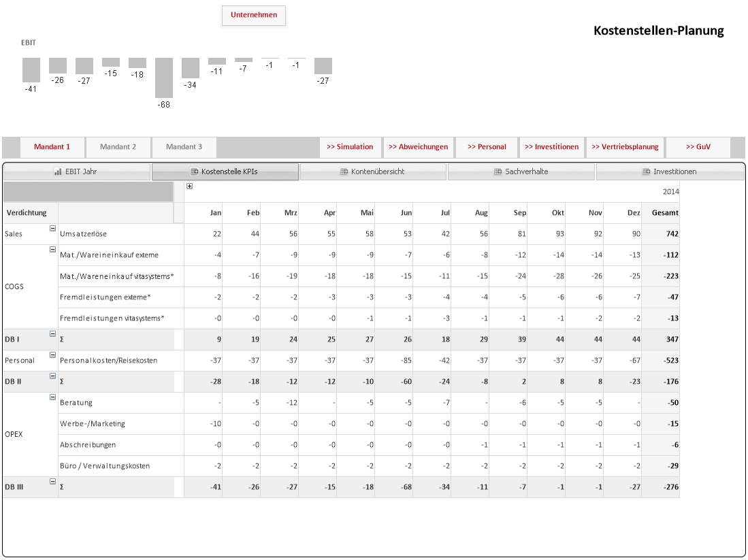Collapse the Personal row group
The image size is (748, 560).
click(x=52, y=355)
